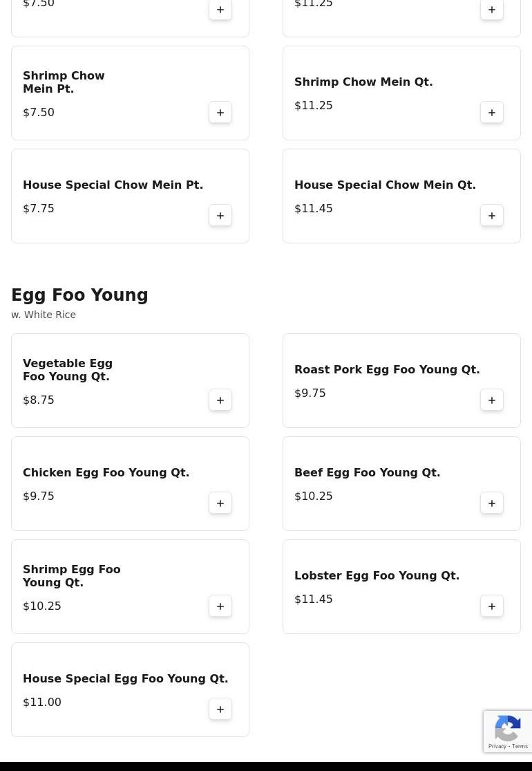Add Shrimp Egg Foo Young Qt.

click(220, 606)
